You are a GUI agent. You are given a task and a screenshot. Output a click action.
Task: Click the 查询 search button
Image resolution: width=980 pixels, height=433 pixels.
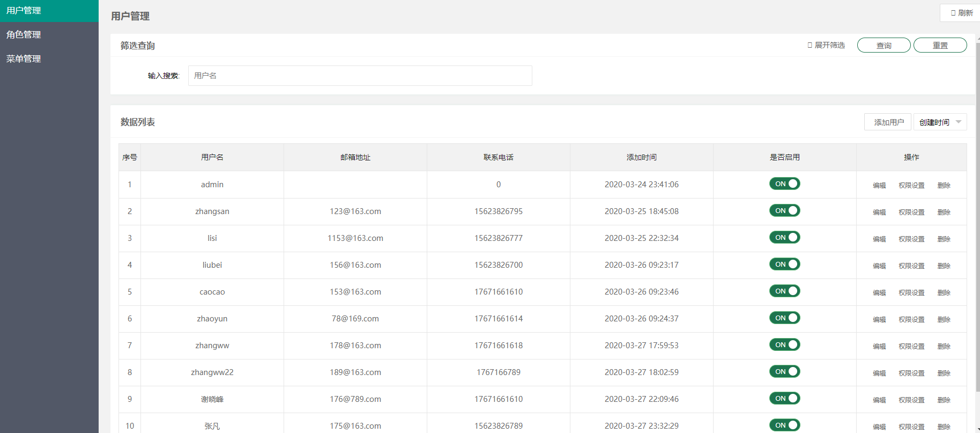tap(884, 46)
